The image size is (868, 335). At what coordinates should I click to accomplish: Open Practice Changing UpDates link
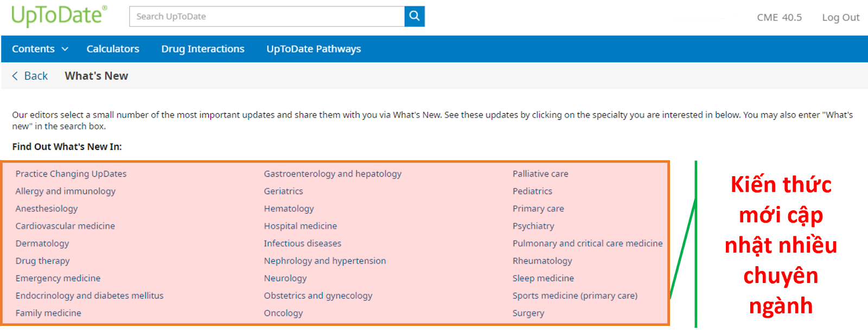click(71, 173)
